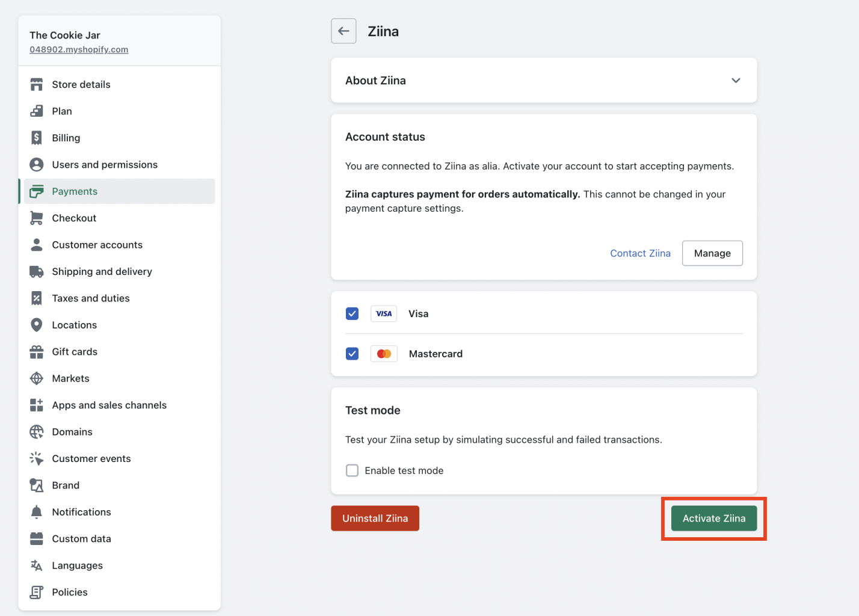This screenshot has width=859, height=616.
Task: Click the Test mode heading
Action: point(373,410)
